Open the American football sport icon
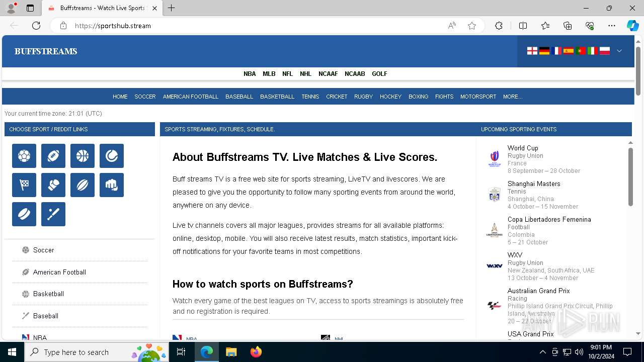Image resolution: width=644 pixels, height=362 pixels. click(x=53, y=156)
